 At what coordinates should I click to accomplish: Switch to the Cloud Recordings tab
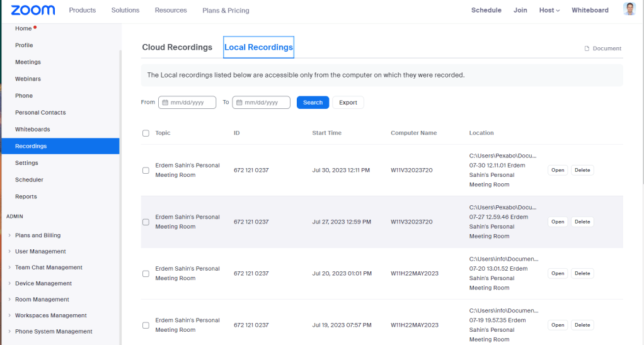(177, 47)
